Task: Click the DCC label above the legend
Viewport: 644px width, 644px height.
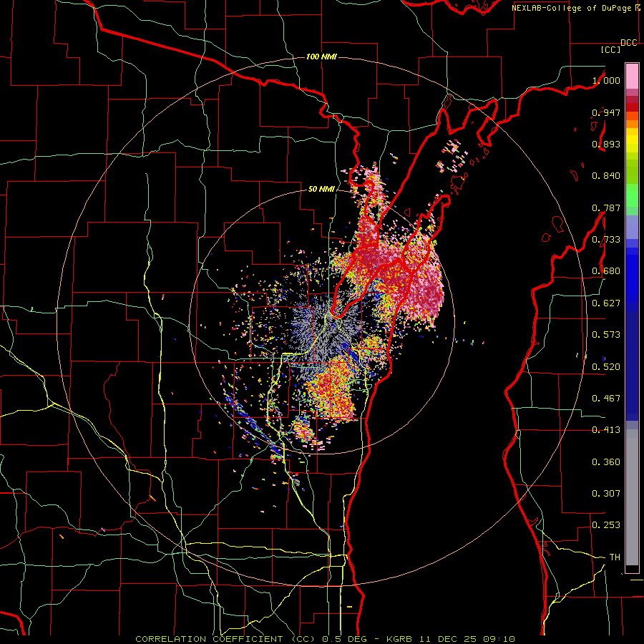Action: [x=628, y=43]
